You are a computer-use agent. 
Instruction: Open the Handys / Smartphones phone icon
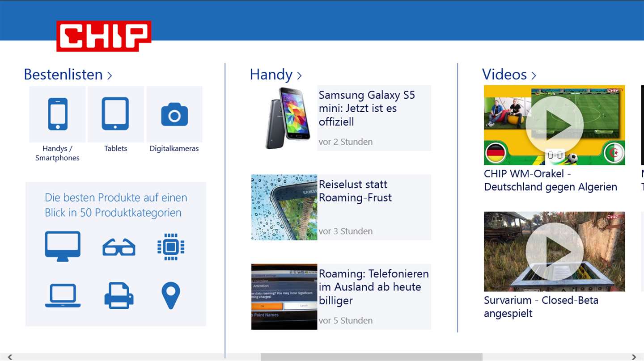[57, 114]
